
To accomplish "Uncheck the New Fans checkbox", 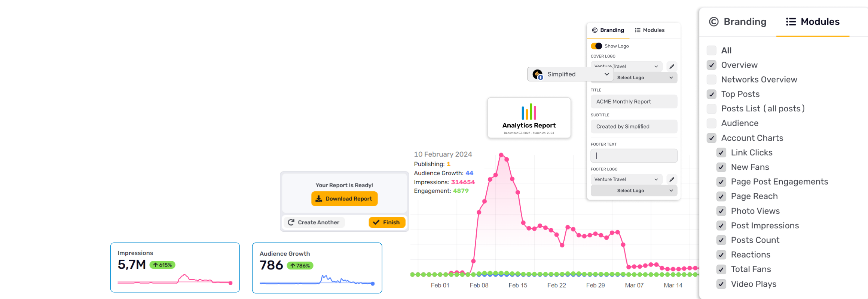I will click(x=721, y=167).
